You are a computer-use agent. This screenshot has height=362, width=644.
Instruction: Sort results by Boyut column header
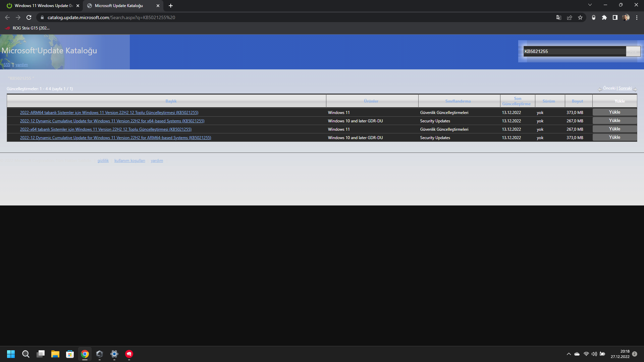[x=577, y=101]
